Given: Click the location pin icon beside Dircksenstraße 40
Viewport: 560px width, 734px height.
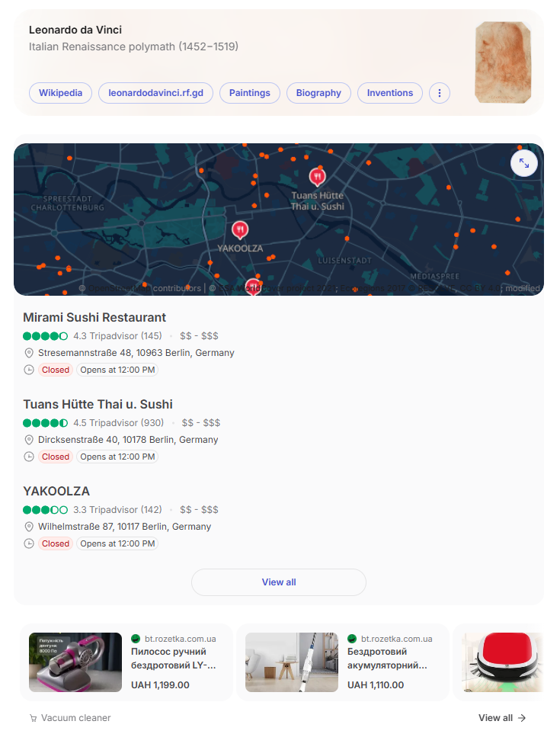Looking at the screenshot, I should click(x=29, y=440).
